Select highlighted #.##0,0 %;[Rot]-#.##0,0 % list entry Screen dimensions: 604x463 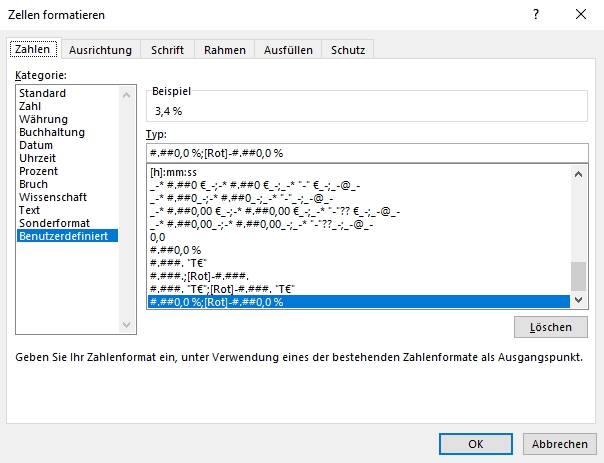tap(359, 302)
